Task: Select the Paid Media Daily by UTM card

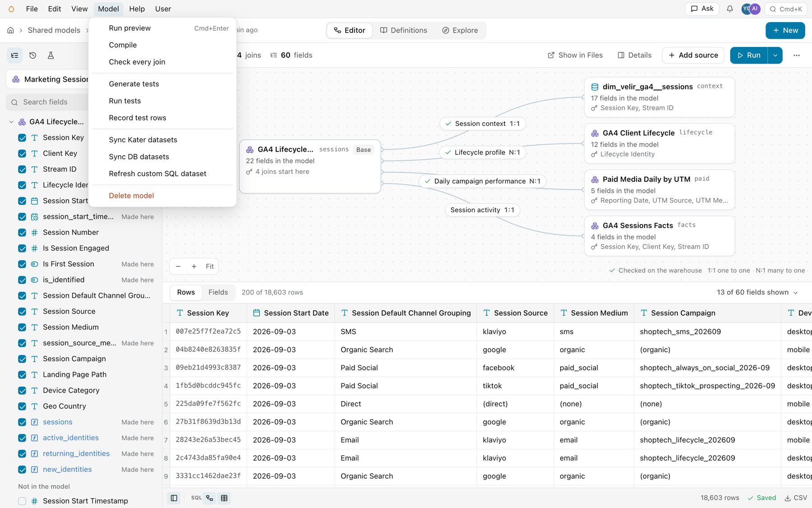Action: (660, 190)
